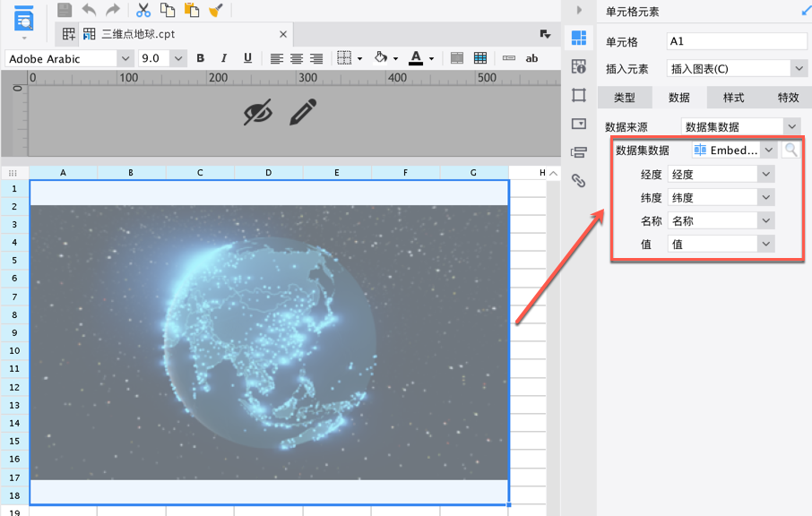Select row 10 header

pyautogui.click(x=14, y=351)
